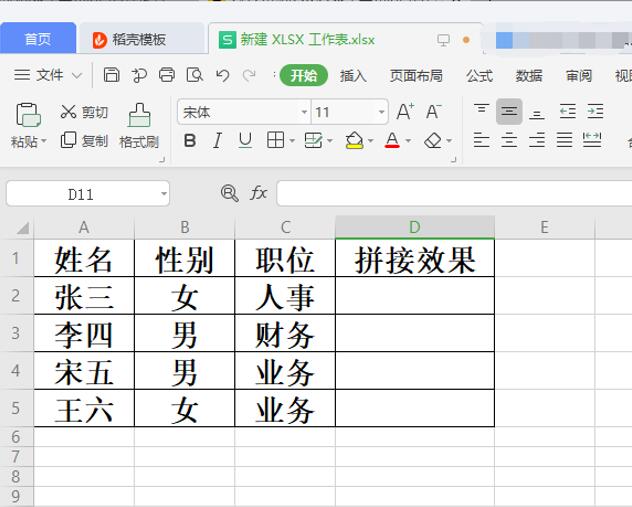
Task: Open Print Preview icon
Action: 195,75
